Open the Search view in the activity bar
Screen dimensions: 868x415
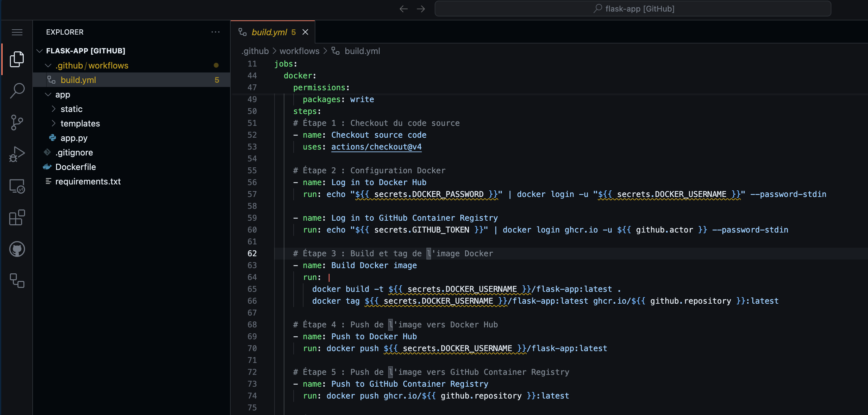[16, 90]
